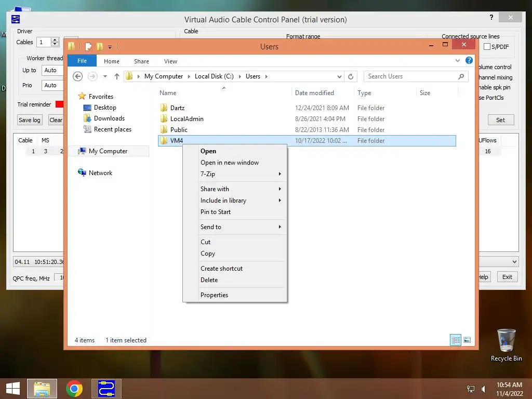The height and width of the screenshot is (399, 532).
Task: Switch to the Share ribbon tab
Action: point(141,61)
